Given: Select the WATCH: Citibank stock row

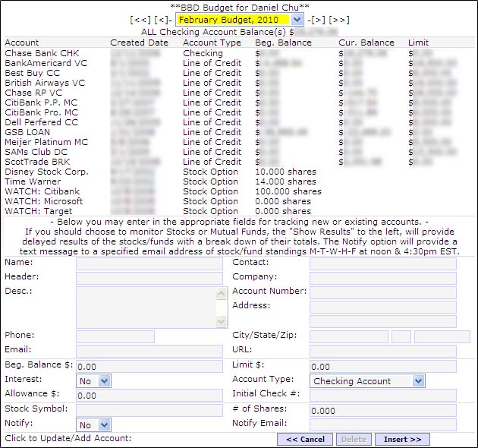Looking at the screenshot, I should tap(42, 191).
